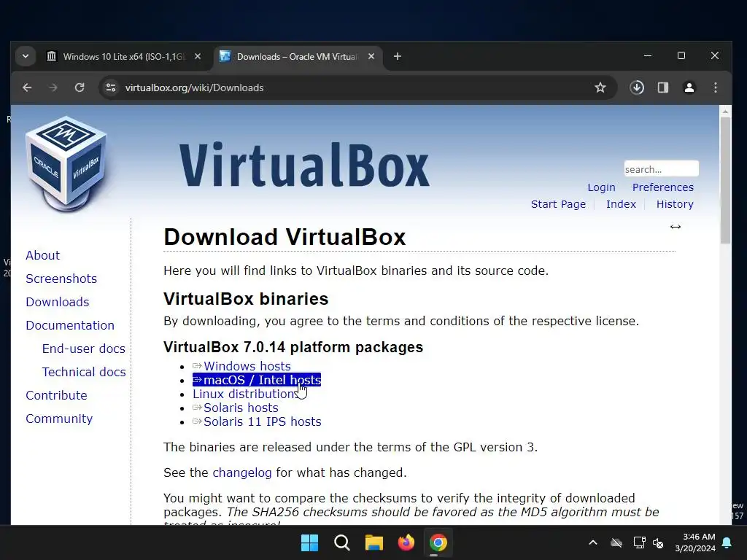Maximize the Chrome window
This screenshot has width=747, height=560.
(x=681, y=56)
